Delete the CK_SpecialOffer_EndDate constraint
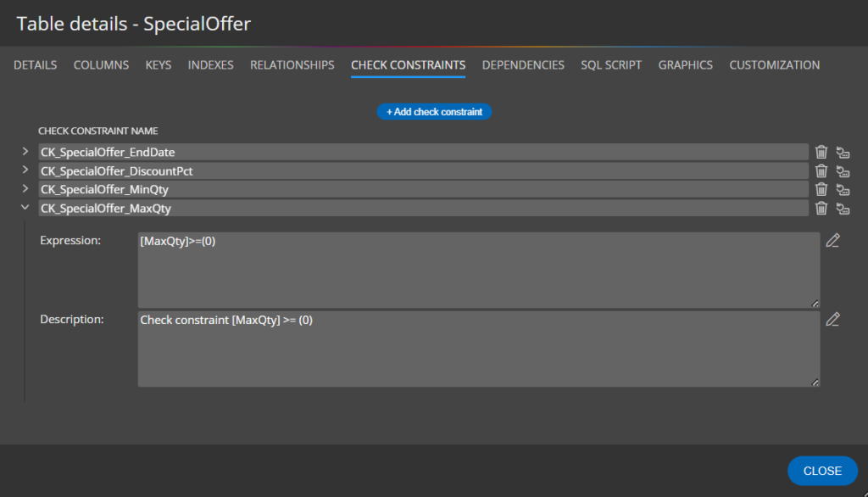This screenshot has width=868, height=497. pyautogui.click(x=821, y=151)
